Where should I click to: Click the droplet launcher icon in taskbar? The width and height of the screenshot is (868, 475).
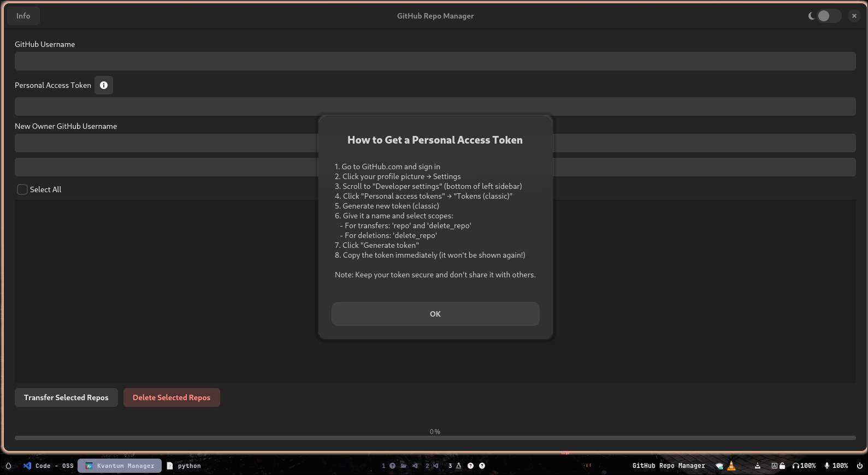point(8,466)
